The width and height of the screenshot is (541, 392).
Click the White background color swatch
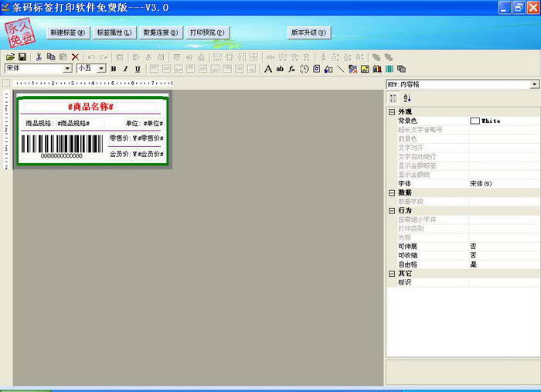[475, 121]
